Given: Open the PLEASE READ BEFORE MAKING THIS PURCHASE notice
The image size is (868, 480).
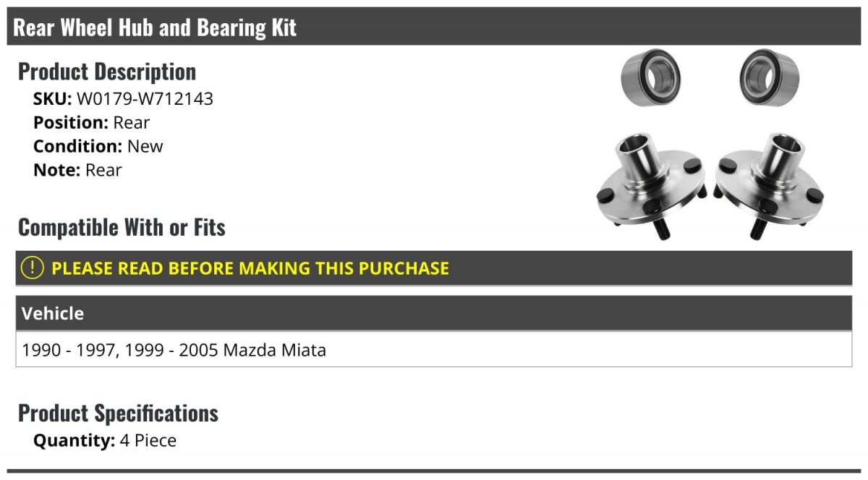Looking at the screenshot, I should (x=250, y=268).
